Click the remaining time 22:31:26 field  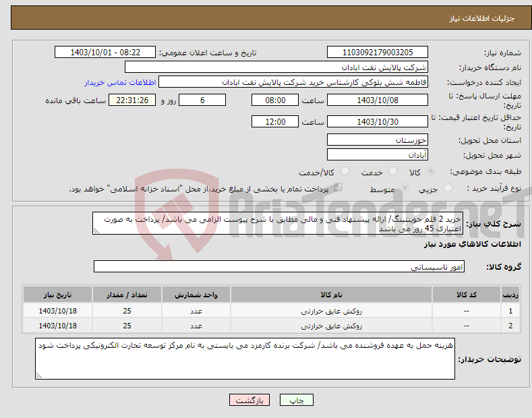coord(132,100)
